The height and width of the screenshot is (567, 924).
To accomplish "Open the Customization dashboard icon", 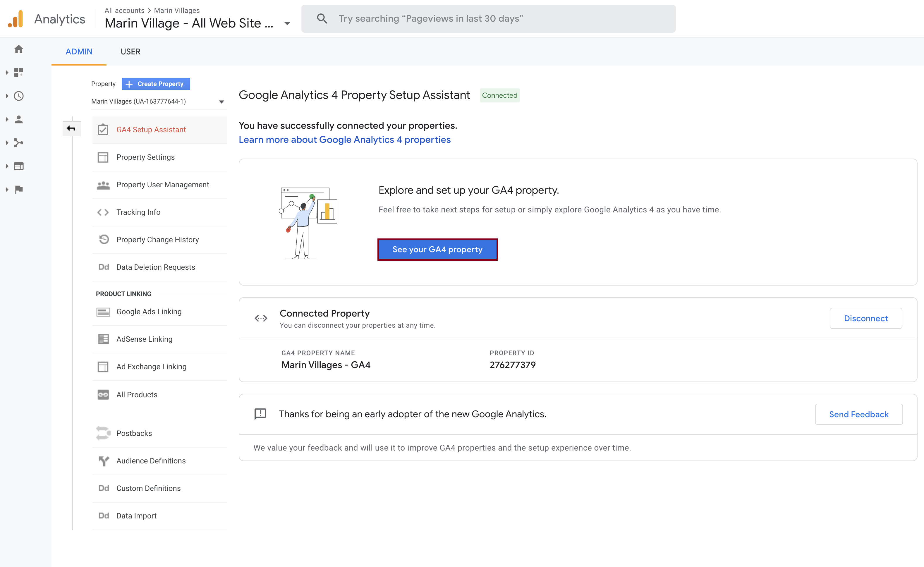I will pyautogui.click(x=19, y=72).
